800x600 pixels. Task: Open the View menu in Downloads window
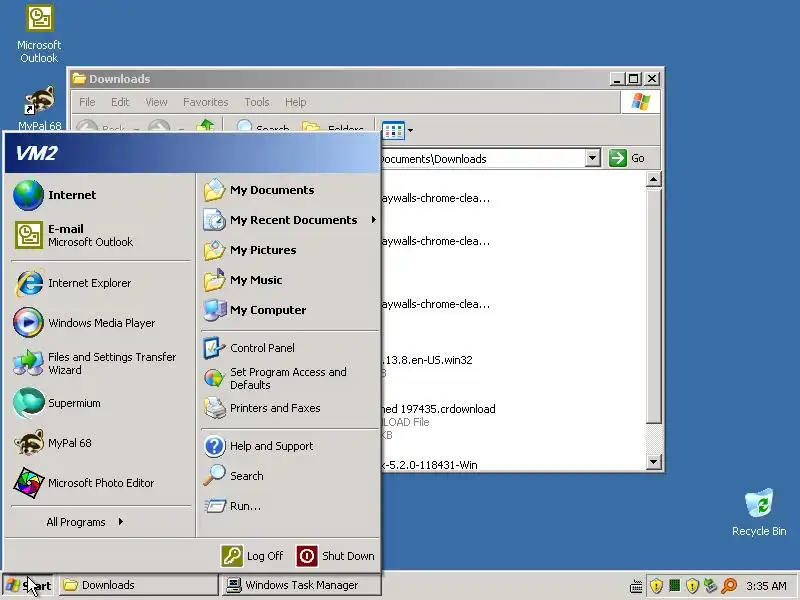tap(156, 102)
